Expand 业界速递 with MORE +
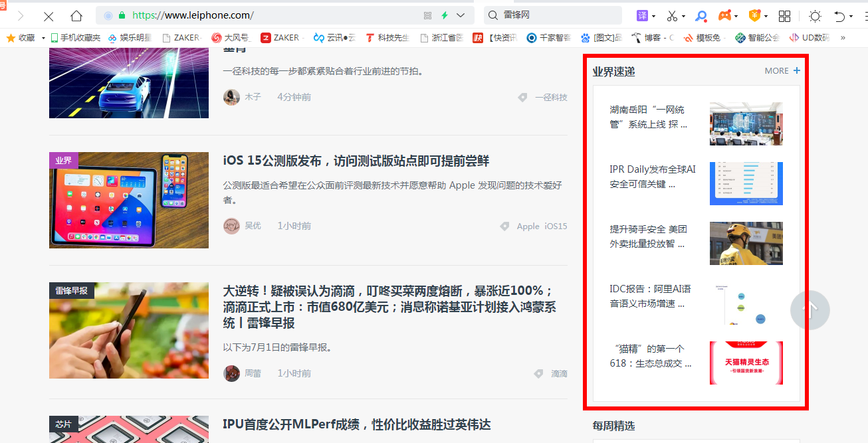The image size is (868, 443). (x=782, y=70)
